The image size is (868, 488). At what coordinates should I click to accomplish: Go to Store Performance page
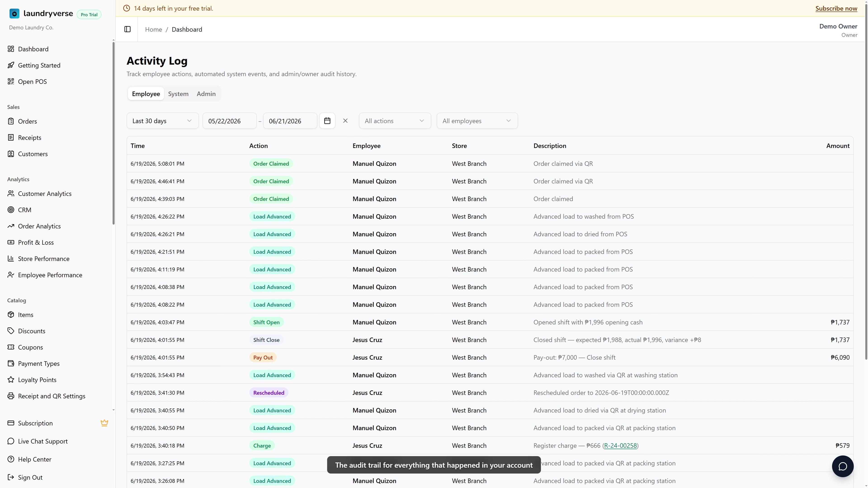click(44, 259)
